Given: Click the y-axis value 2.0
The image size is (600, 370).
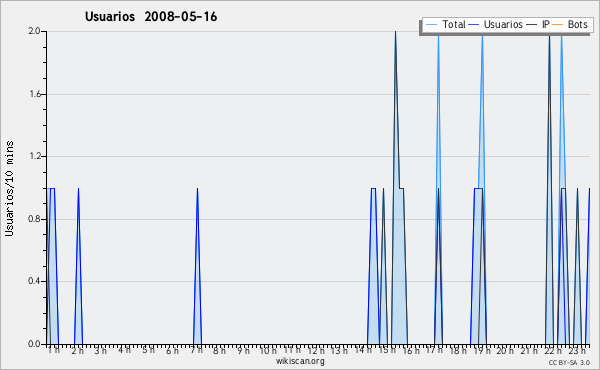Looking at the screenshot, I should coord(34,31).
